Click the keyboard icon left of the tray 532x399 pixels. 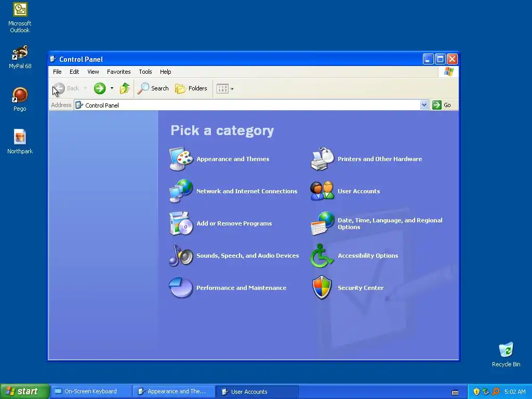pos(455,392)
